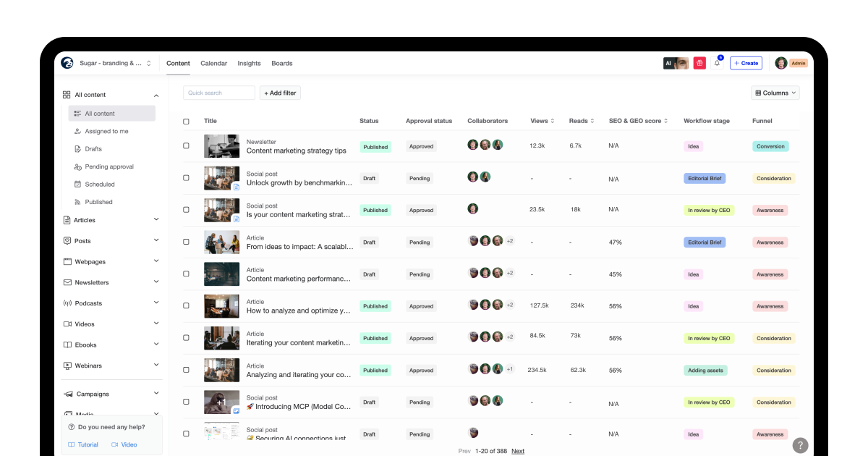The image size is (868, 456).
Task: Open the notifications bell
Action: (717, 63)
